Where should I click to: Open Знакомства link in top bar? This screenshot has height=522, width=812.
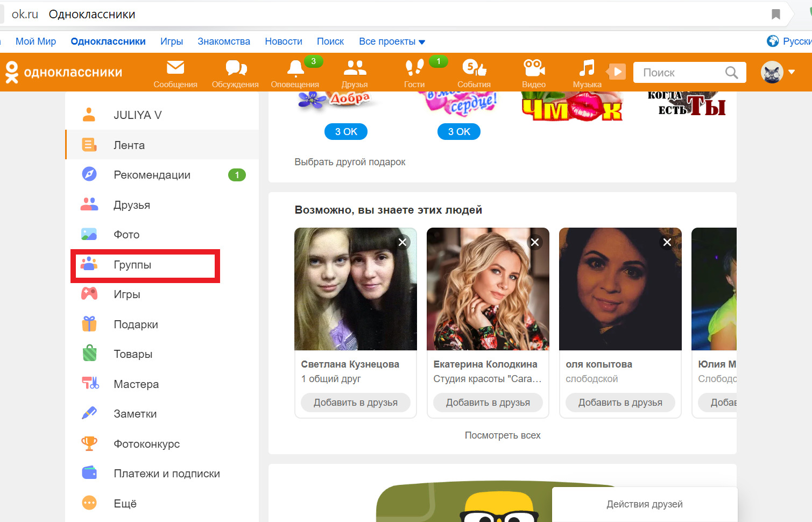tap(224, 41)
